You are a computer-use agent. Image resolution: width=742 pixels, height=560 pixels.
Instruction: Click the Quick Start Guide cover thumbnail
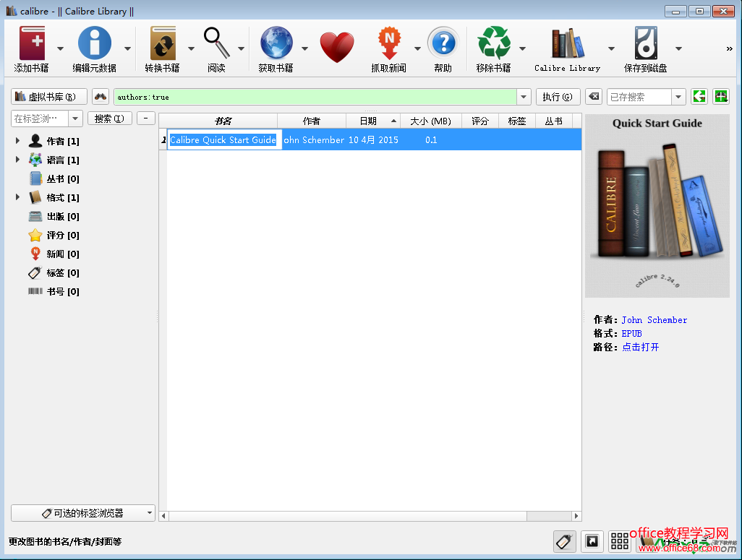(x=657, y=206)
